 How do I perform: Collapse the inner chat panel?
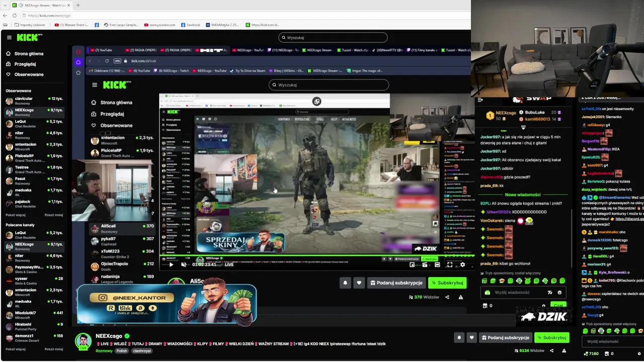click(x=480, y=100)
